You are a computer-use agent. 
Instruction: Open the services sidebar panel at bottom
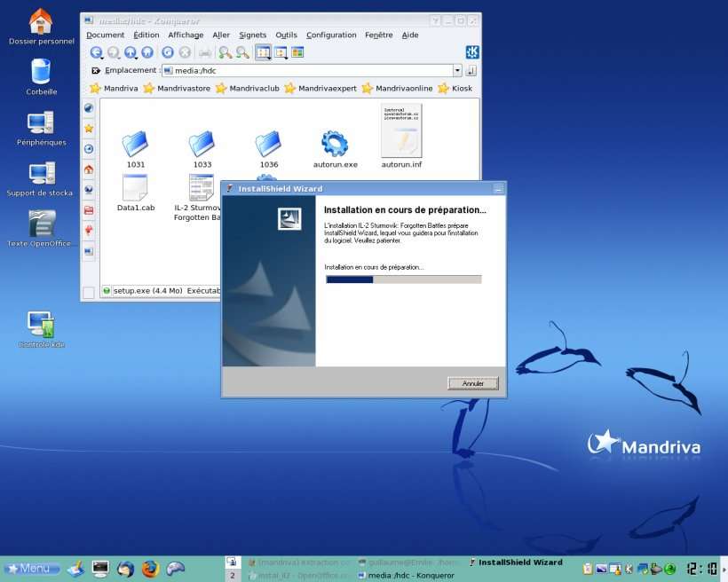(x=89, y=252)
